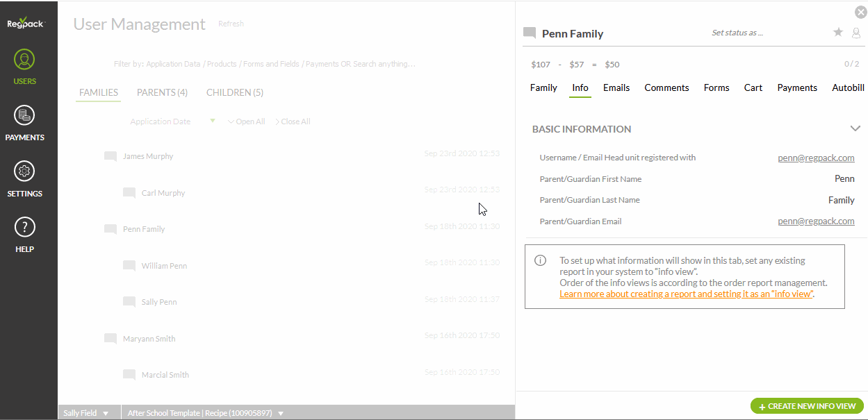Viewport: 868px width, 420px height.
Task: Click comment bubble icon beside Penn Family header
Action: coord(530,33)
